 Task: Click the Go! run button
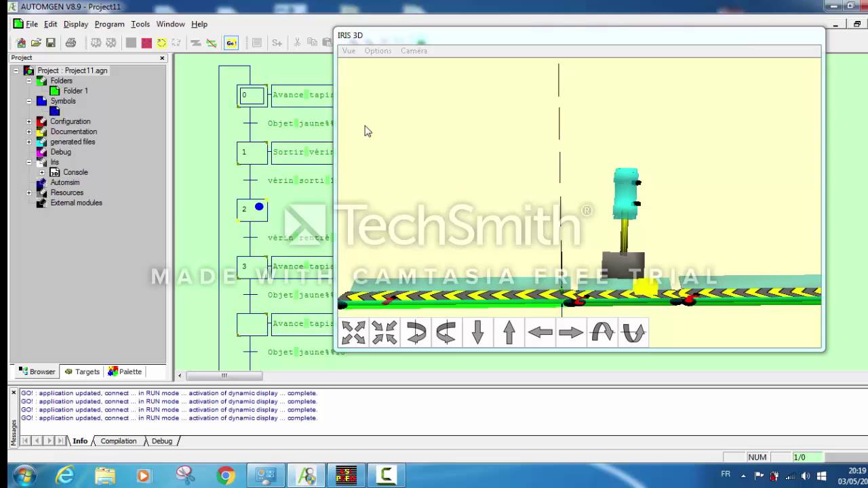pos(231,43)
